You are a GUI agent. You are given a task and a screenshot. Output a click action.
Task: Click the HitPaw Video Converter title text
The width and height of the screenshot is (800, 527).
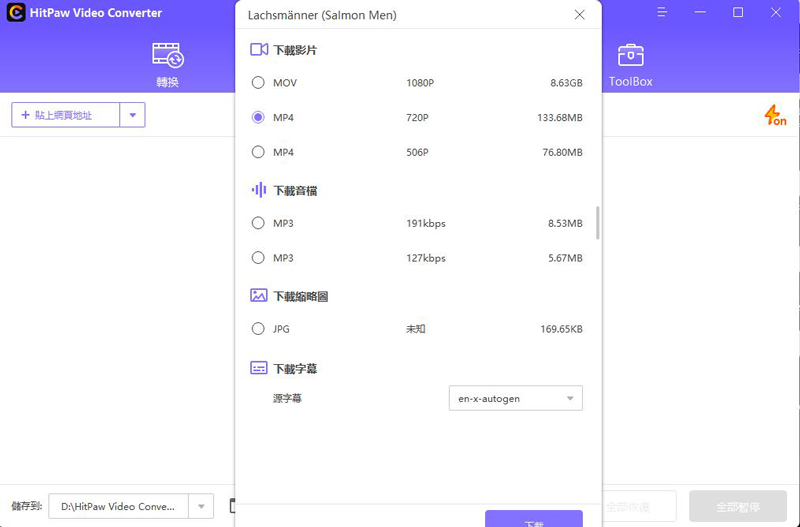[96, 13]
